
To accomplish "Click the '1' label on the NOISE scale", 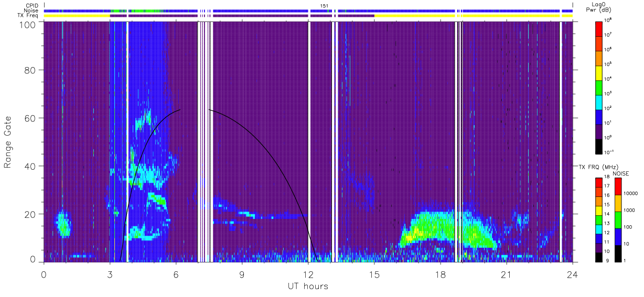I will click(625, 260).
